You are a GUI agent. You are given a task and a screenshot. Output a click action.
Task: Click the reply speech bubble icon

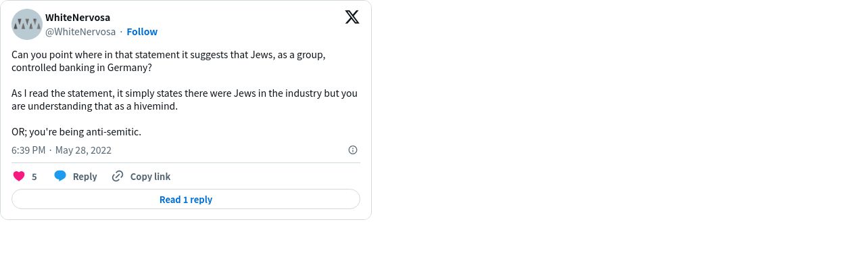click(60, 176)
